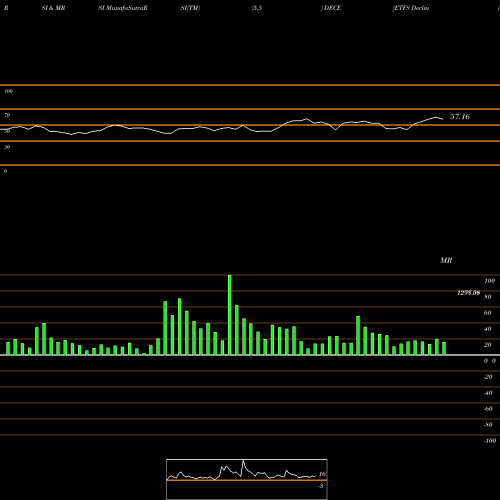500x500 pixels.
Task: Click the 40 label on MR axis
Action: pyautogui.click(x=488, y=329)
